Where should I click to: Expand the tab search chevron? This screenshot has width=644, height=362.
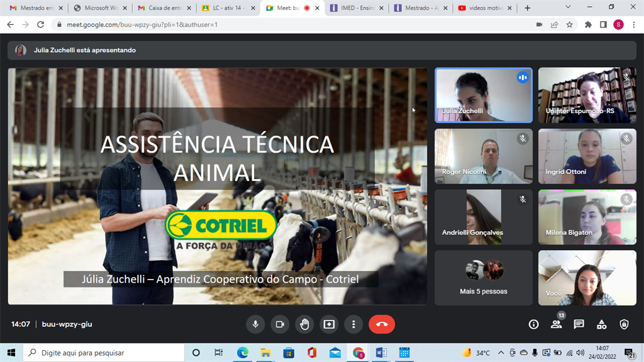[x=568, y=7]
